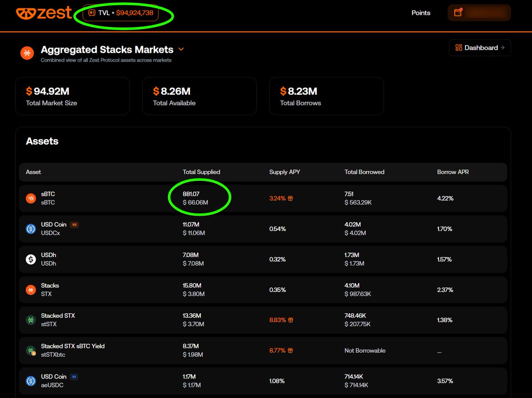Open the Dashboard button
Image resolution: width=532 pixels, height=398 pixels.
pyautogui.click(x=480, y=48)
